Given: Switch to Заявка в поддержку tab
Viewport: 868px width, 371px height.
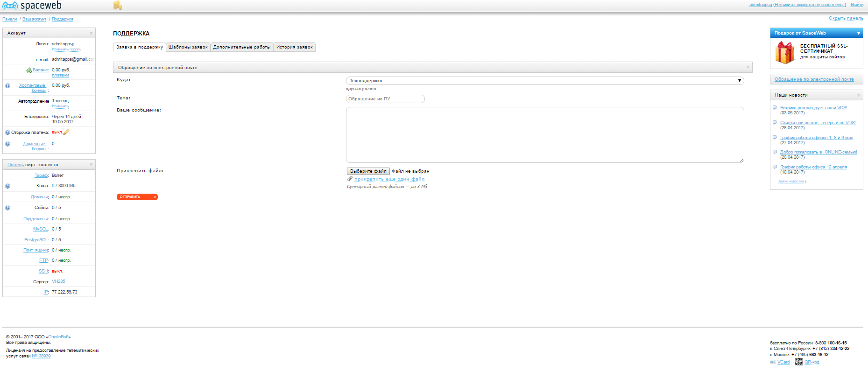Looking at the screenshot, I should (140, 47).
